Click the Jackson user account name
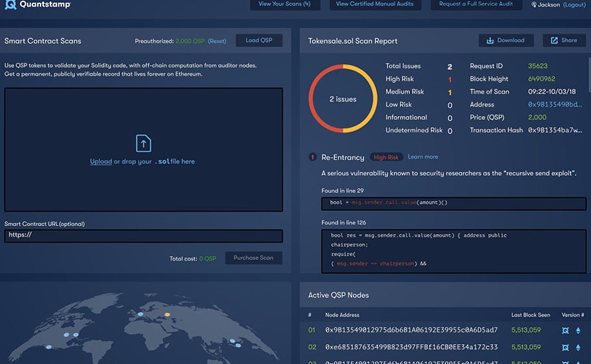Screen dimensions: 591x364 tap(549, 5)
